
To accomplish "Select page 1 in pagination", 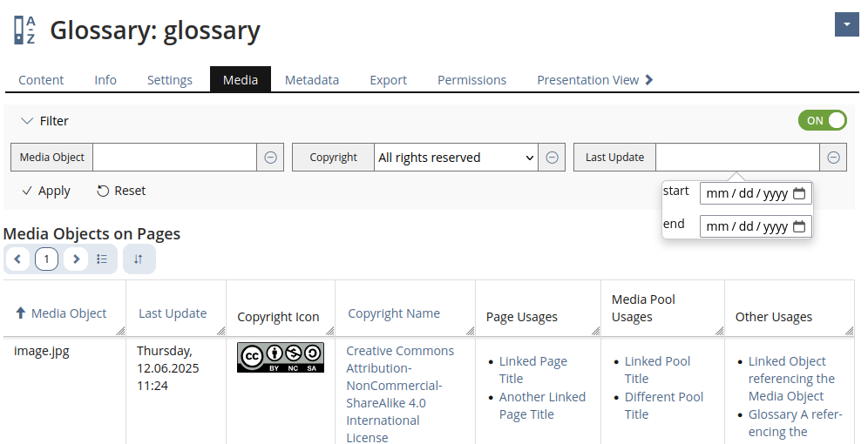I will pos(46,259).
